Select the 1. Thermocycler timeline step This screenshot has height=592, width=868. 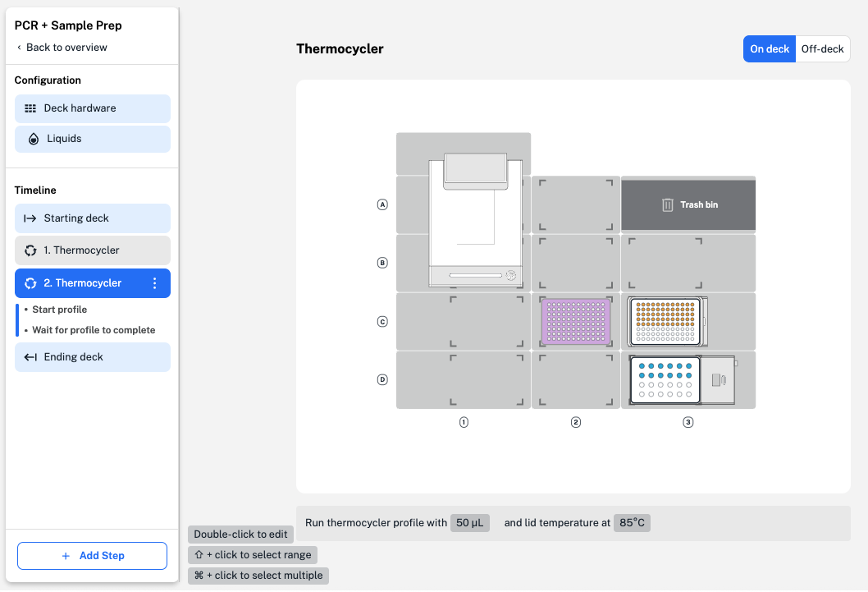coord(92,250)
